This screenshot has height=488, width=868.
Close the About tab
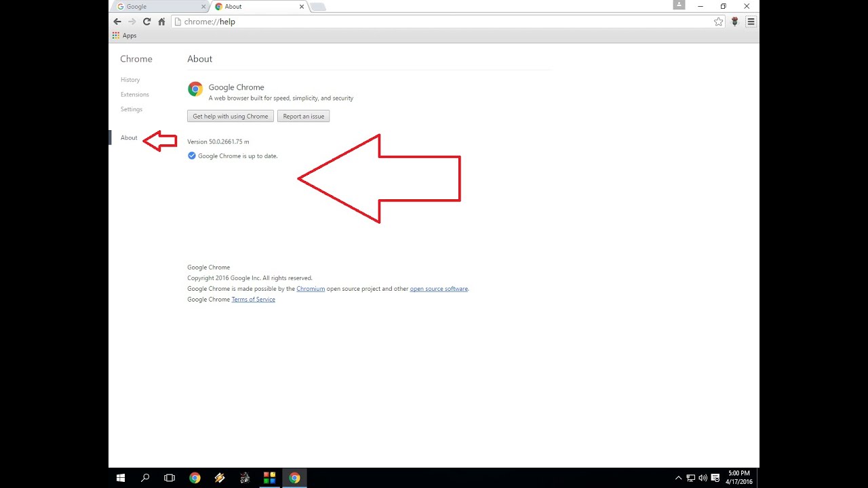tap(301, 6)
